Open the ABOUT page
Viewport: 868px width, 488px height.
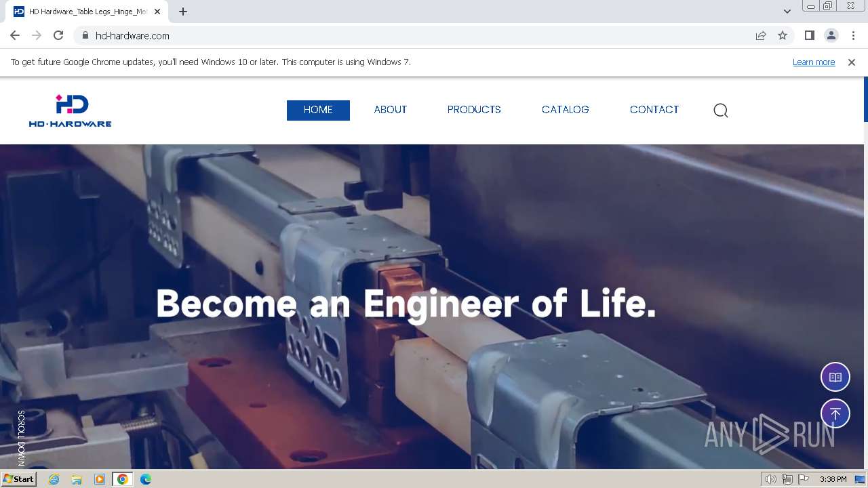[x=391, y=110]
